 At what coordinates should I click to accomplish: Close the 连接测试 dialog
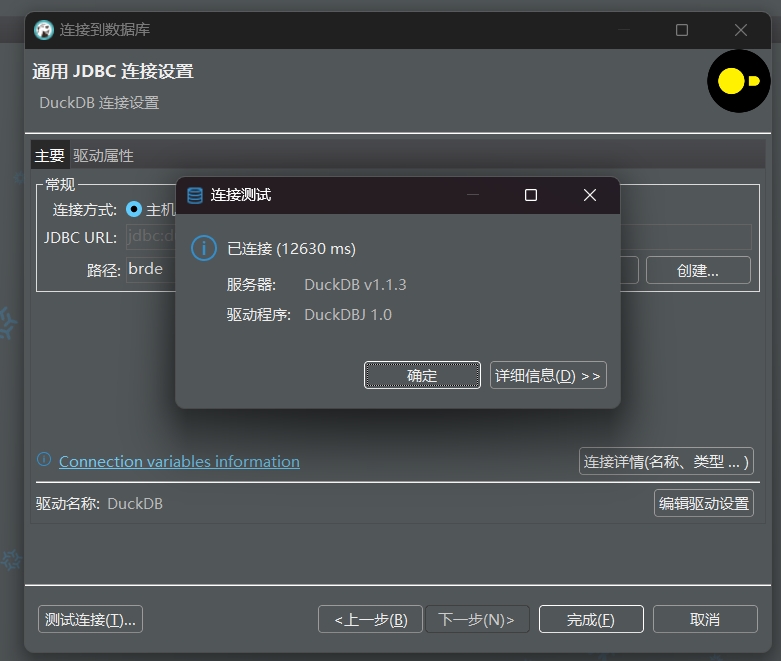(x=590, y=195)
